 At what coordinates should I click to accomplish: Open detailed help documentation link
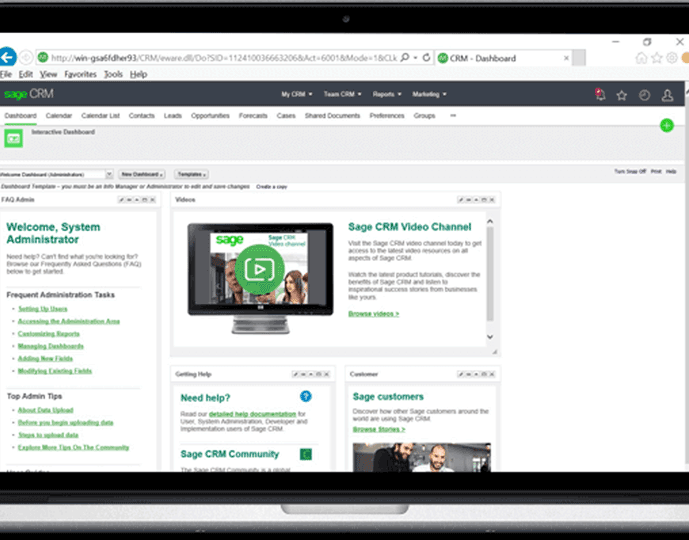pyautogui.click(x=252, y=414)
